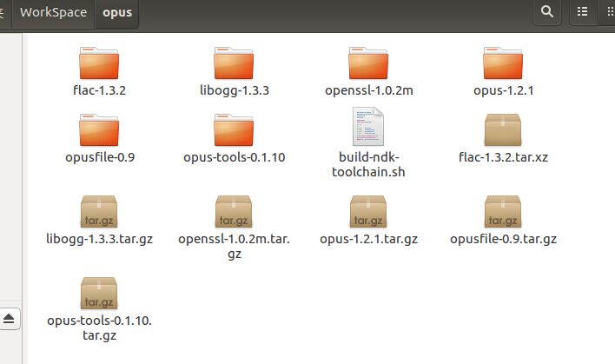Image resolution: width=615 pixels, height=364 pixels.
Task: Click the opus-tools-0.1.10.tar.gz file name
Action: pyautogui.click(x=99, y=328)
